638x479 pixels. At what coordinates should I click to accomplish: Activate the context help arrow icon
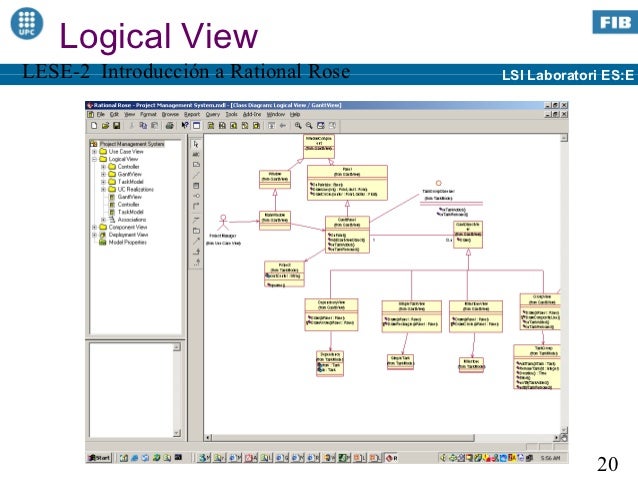point(185,126)
